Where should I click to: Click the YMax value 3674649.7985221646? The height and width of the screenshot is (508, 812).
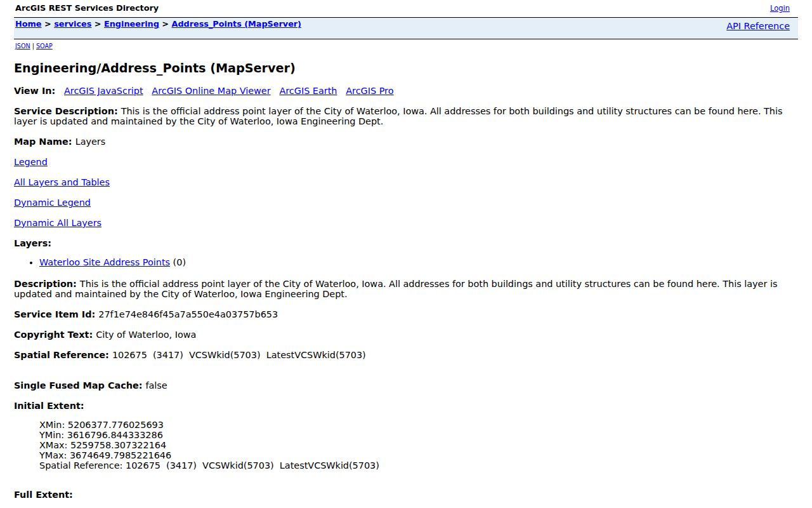click(121, 455)
